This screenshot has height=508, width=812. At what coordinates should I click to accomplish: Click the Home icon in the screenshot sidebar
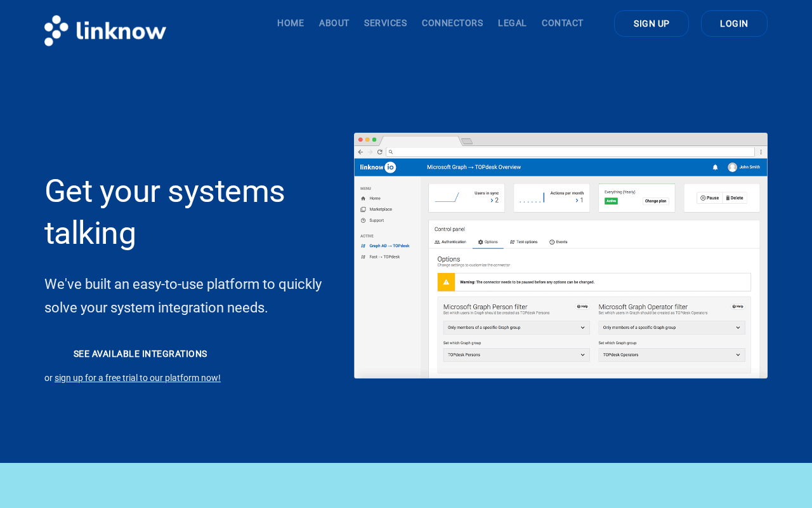tap(363, 198)
